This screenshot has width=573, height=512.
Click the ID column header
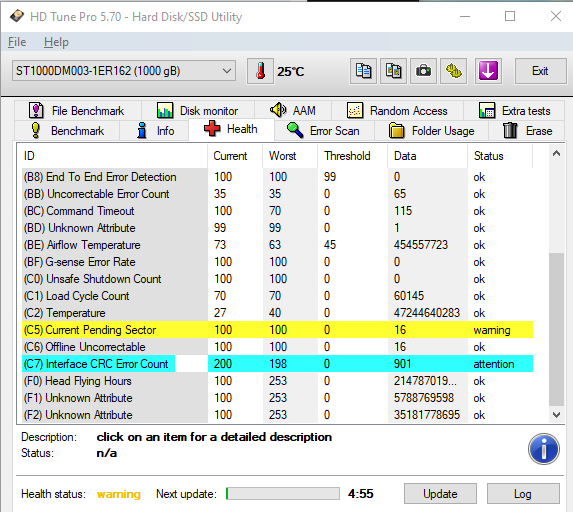(114, 156)
